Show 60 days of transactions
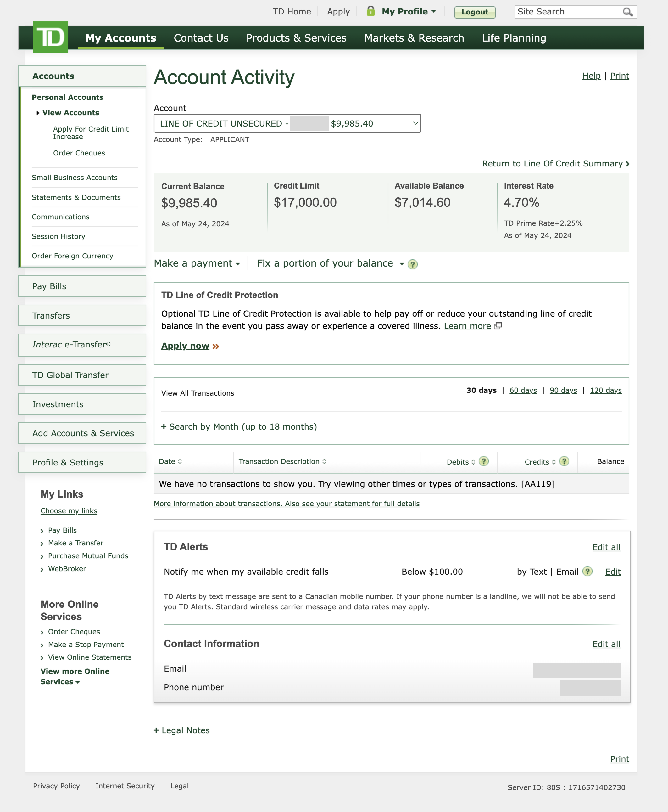Screen dimensions: 668x812 523,390
